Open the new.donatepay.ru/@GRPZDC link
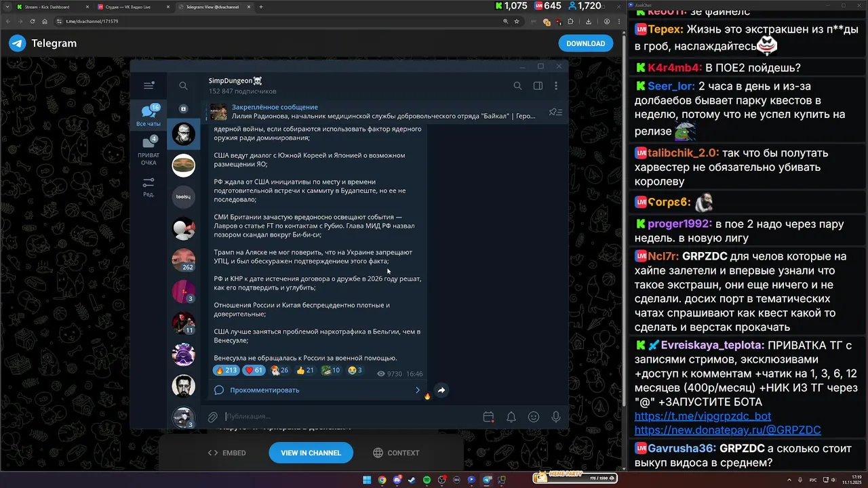The image size is (868, 488). pyautogui.click(x=728, y=430)
